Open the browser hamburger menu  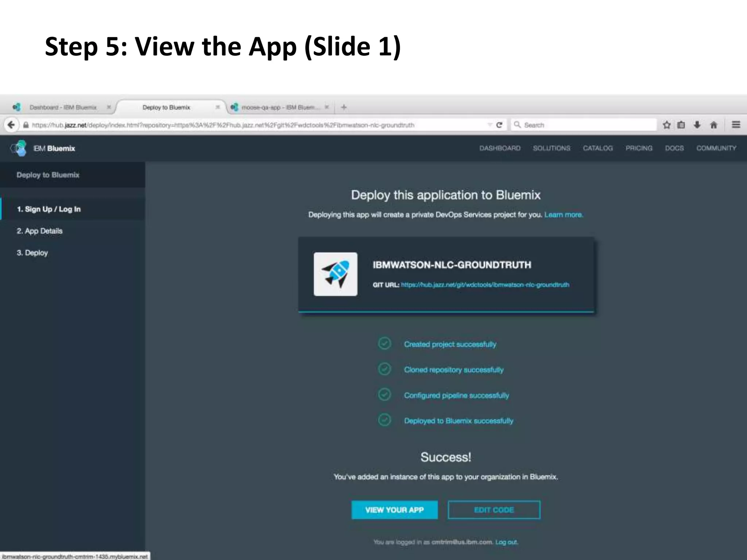736,125
